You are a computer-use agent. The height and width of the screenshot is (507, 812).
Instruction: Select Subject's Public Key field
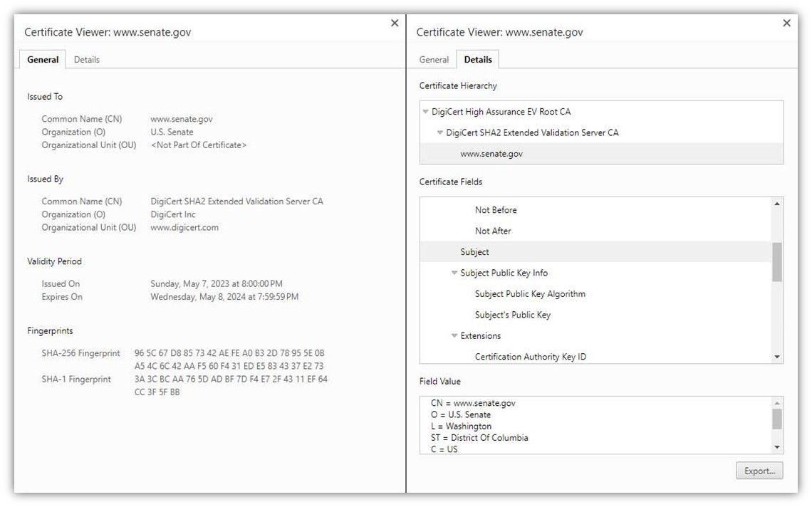[x=513, y=315]
